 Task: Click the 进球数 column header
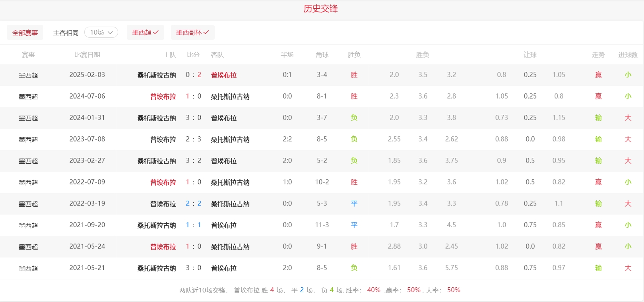628,55
